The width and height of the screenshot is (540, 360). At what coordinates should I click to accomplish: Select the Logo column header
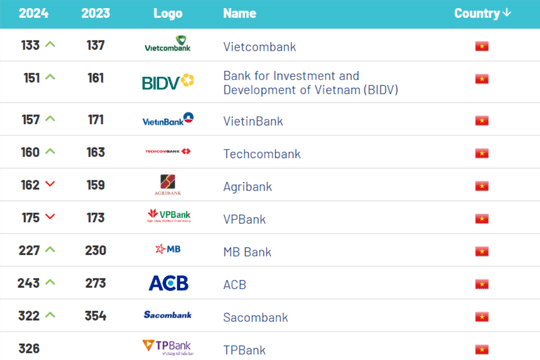tap(168, 13)
